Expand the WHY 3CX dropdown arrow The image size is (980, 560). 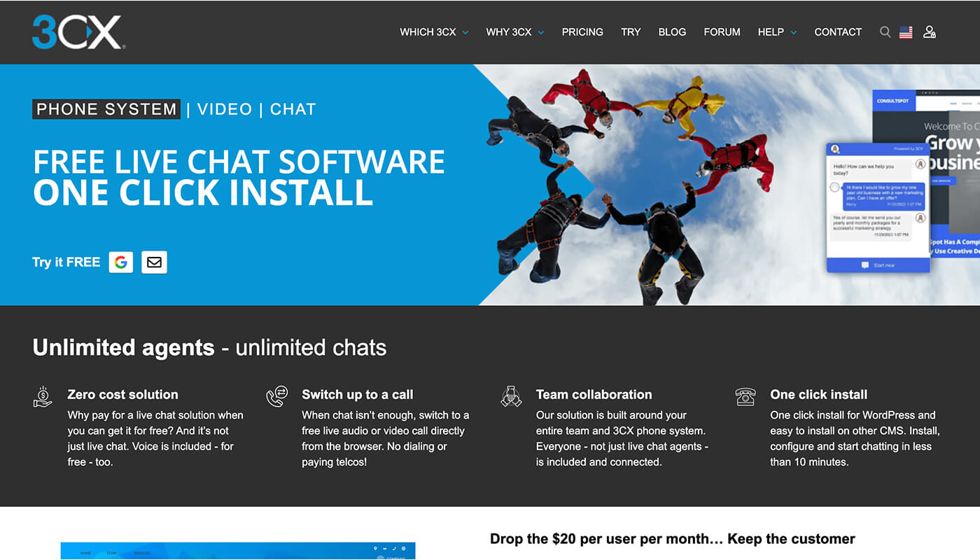tap(541, 33)
